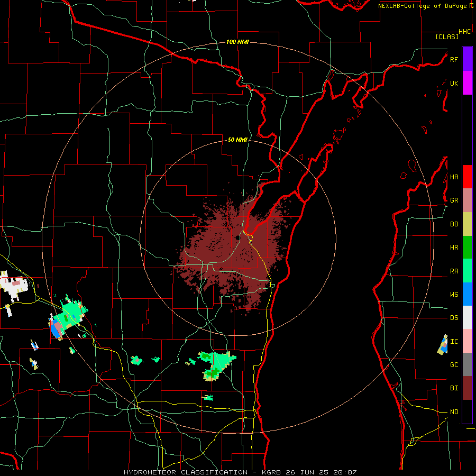
Task: Click the WS legend label
Action: coord(454,295)
